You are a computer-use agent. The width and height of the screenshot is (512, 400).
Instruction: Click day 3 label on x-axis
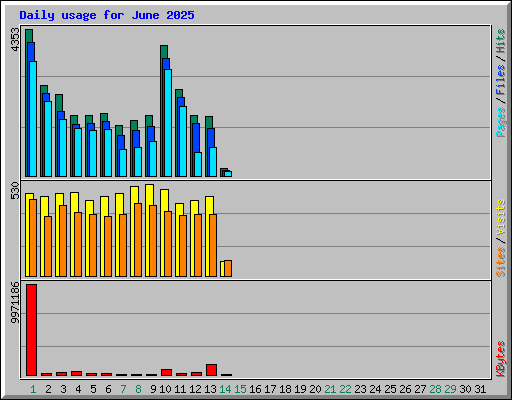tap(63, 389)
